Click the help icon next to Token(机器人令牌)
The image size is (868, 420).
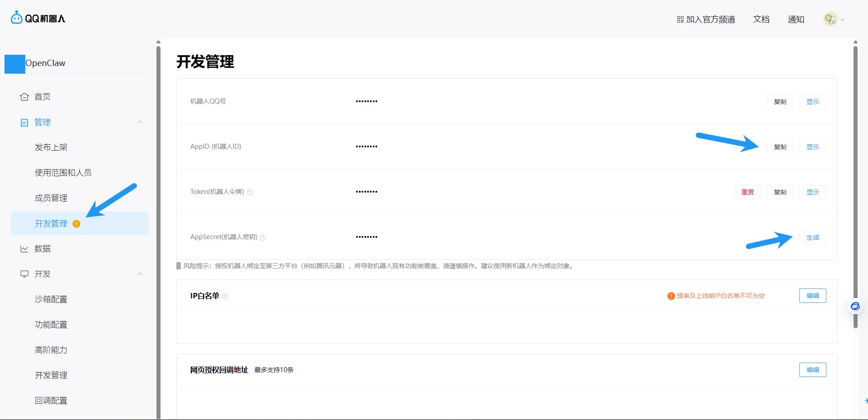(x=250, y=192)
